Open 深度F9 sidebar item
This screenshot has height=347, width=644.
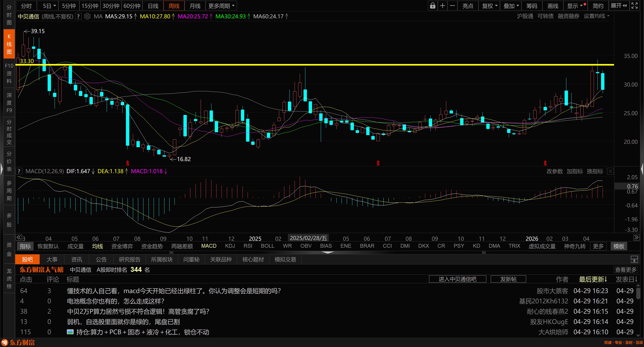(x=9, y=102)
